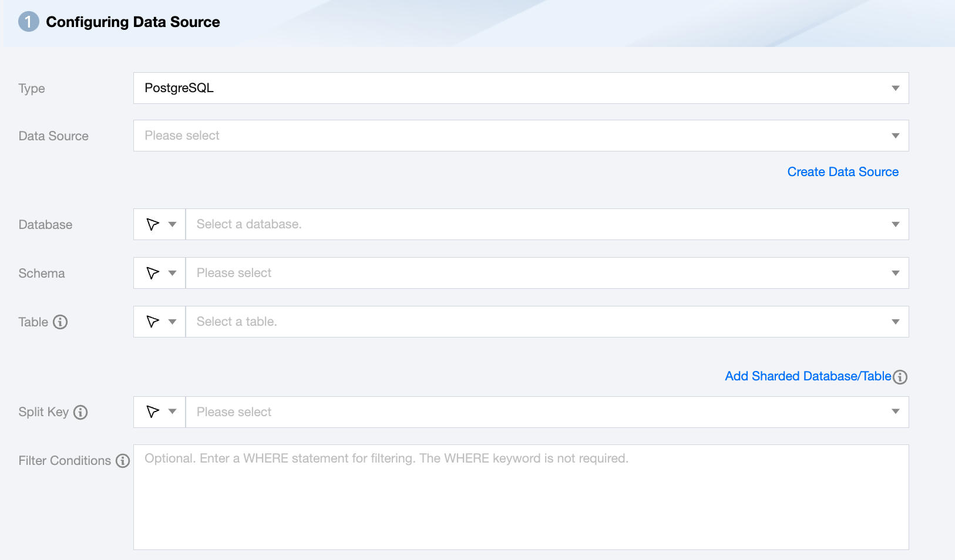This screenshot has height=560, width=955.
Task: Click the pointer icon in the Split Key row
Action: point(153,411)
